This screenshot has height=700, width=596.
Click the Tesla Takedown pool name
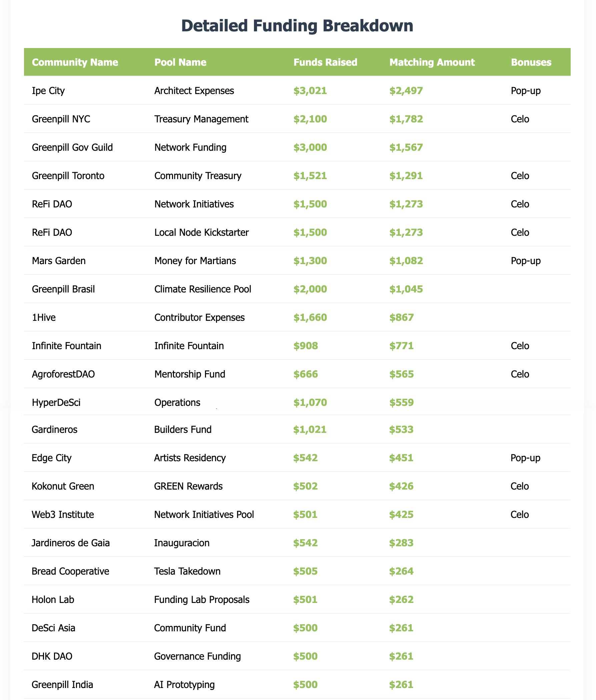187,571
